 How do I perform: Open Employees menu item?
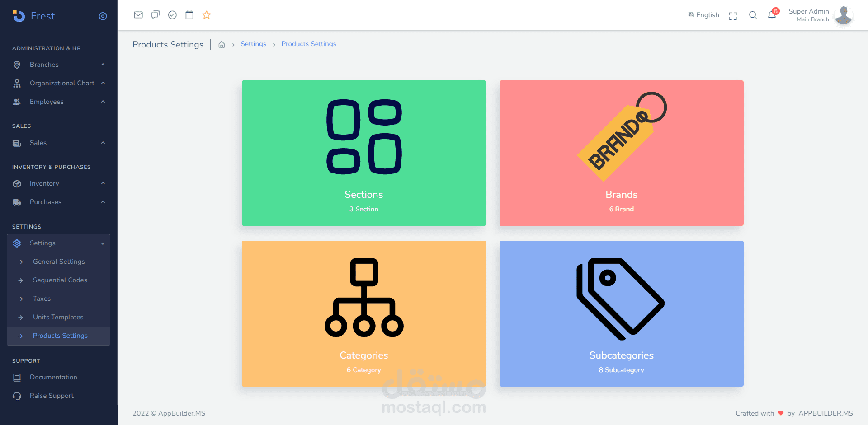pos(59,102)
